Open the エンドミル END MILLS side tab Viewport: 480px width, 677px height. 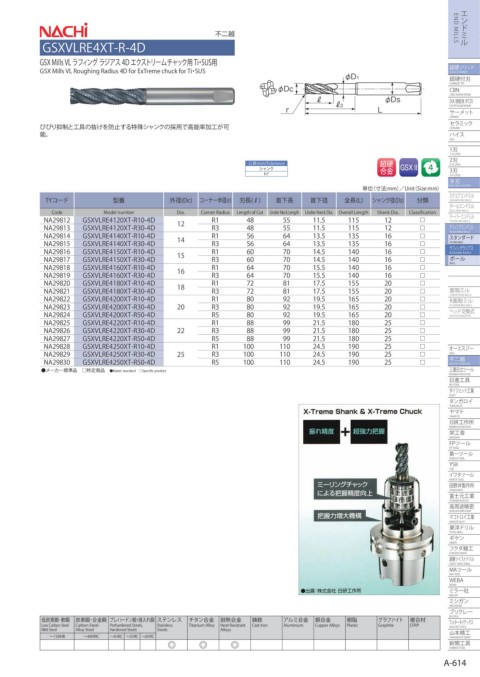(x=464, y=29)
